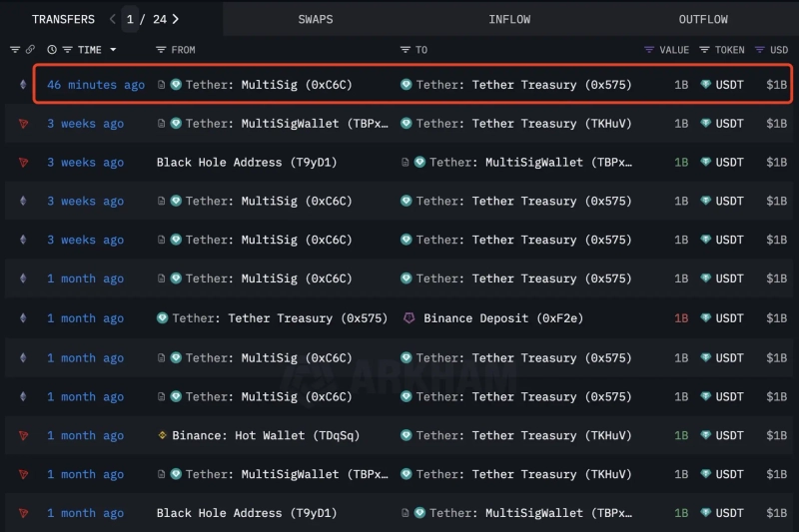Viewport: 799px width, 532px height.
Task: Switch to the SWAPS tab
Action: point(316,19)
